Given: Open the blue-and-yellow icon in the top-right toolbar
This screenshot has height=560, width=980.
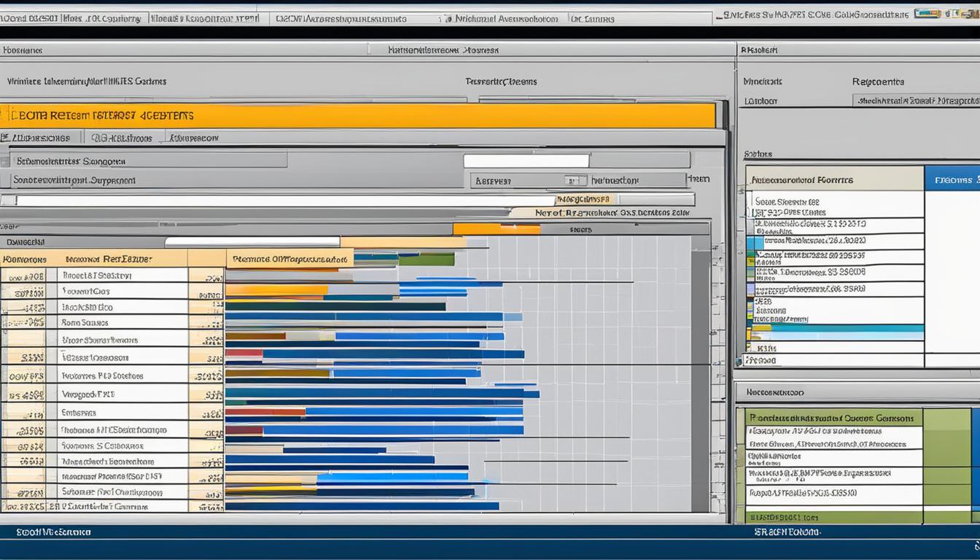Looking at the screenshot, I should coord(926,13).
